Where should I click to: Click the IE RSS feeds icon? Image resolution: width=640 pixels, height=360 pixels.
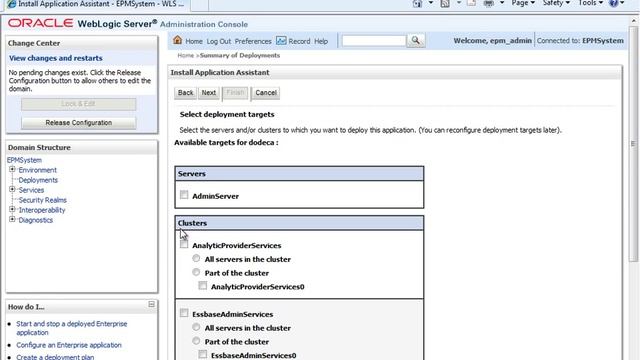click(x=445, y=3)
